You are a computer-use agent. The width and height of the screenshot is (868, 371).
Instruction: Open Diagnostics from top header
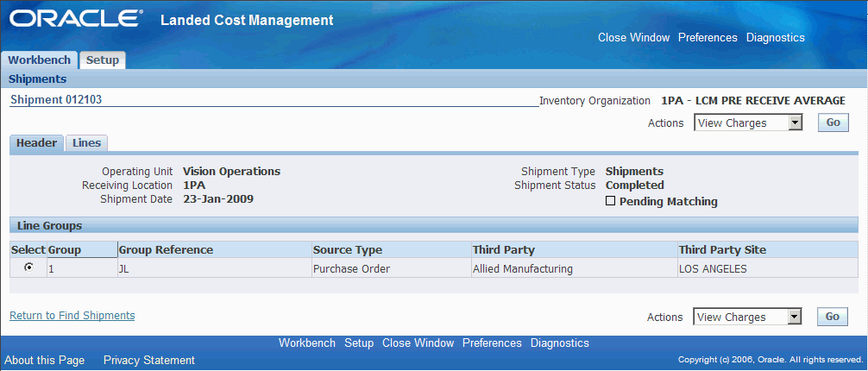coord(776,38)
